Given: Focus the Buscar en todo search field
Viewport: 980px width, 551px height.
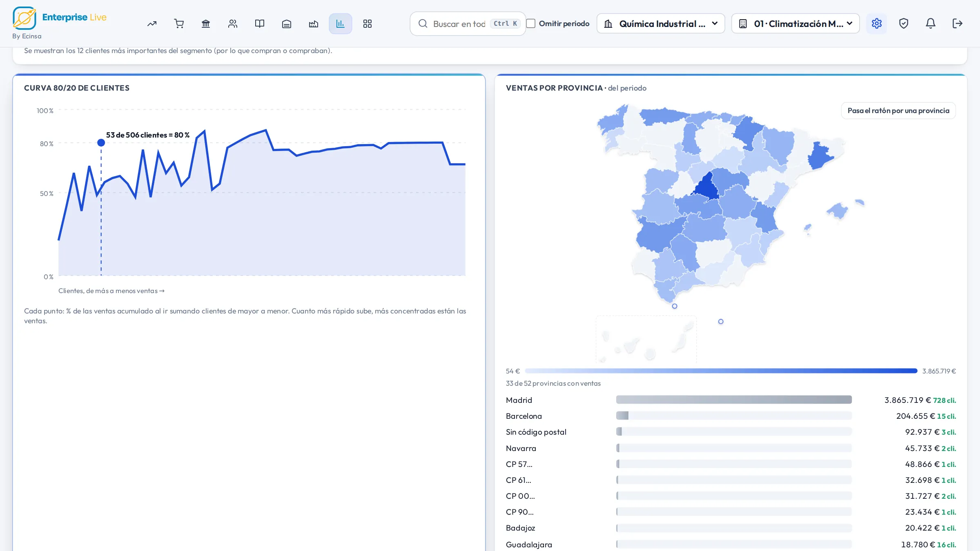Looking at the screenshot, I should tap(468, 24).
